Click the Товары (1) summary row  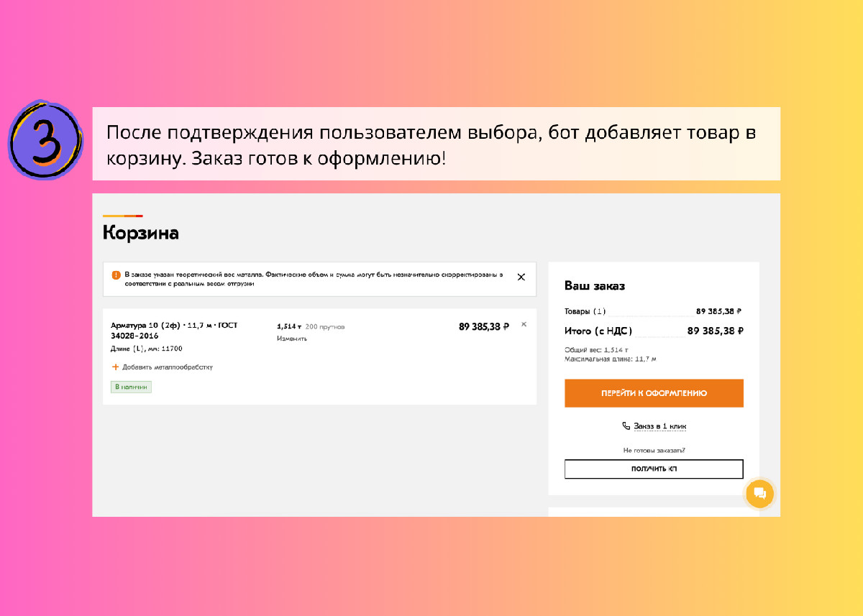tap(654, 311)
